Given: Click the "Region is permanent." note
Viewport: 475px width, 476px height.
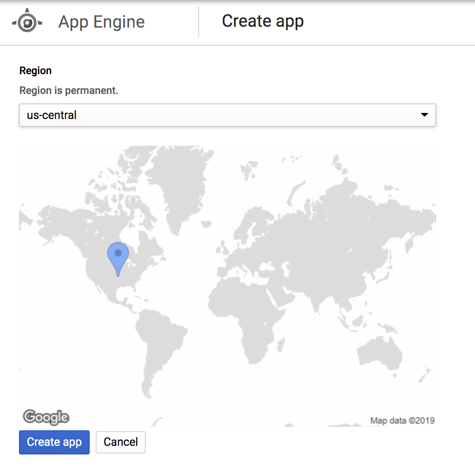Looking at the screenshot, I should [69, 91].
